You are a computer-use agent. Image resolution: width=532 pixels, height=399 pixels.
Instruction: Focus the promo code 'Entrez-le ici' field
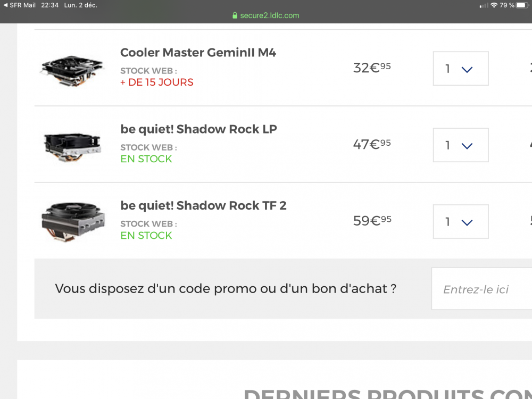click(x=481, y=289)
